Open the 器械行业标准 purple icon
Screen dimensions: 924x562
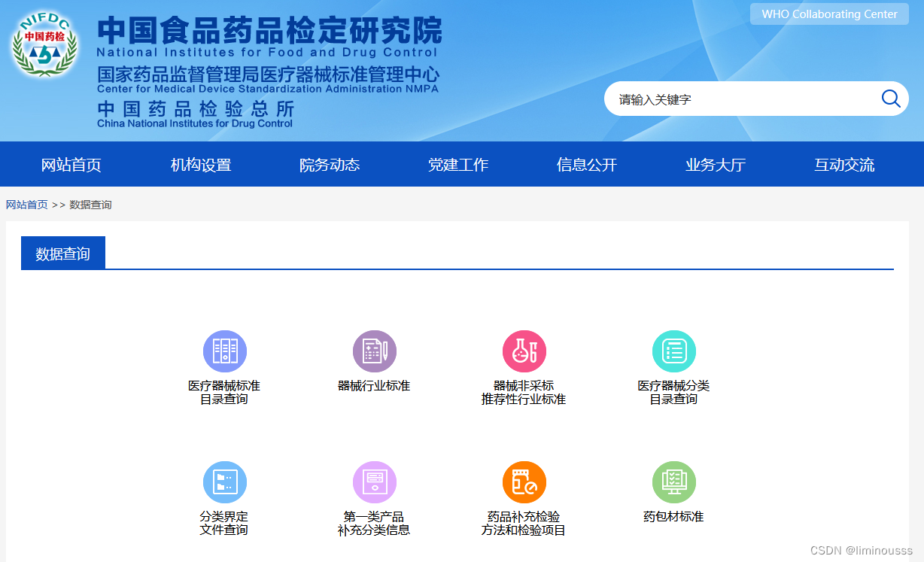click(x=374, y=351)
